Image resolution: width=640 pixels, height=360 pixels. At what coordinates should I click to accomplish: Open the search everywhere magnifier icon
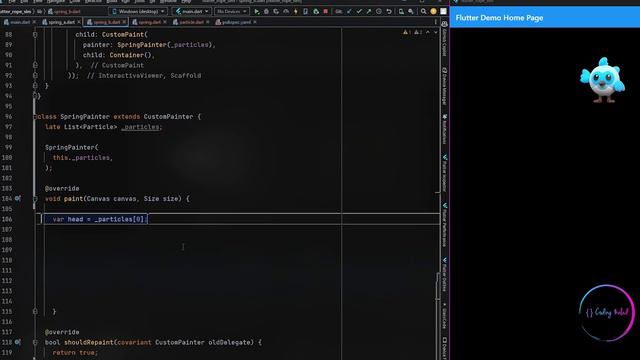423,11
